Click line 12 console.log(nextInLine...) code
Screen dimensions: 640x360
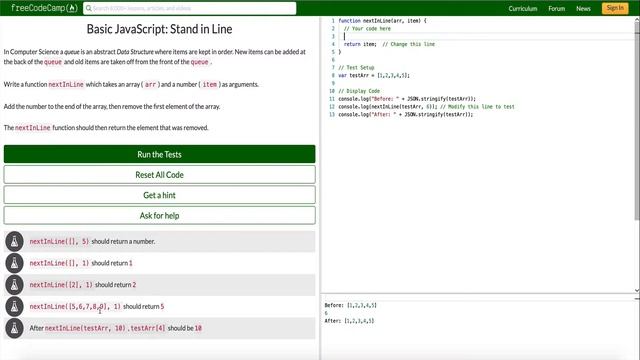[x=426, y=107]
